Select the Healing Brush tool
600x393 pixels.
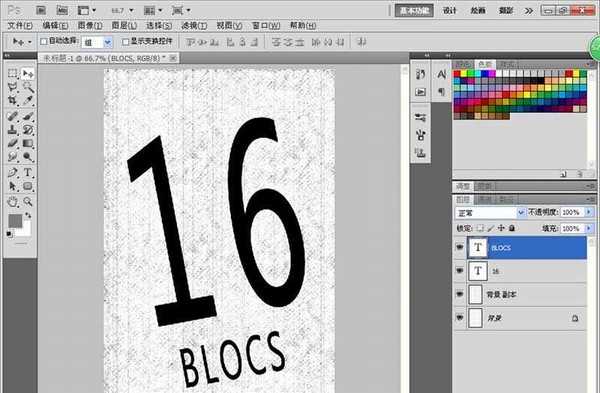(13, 116)
